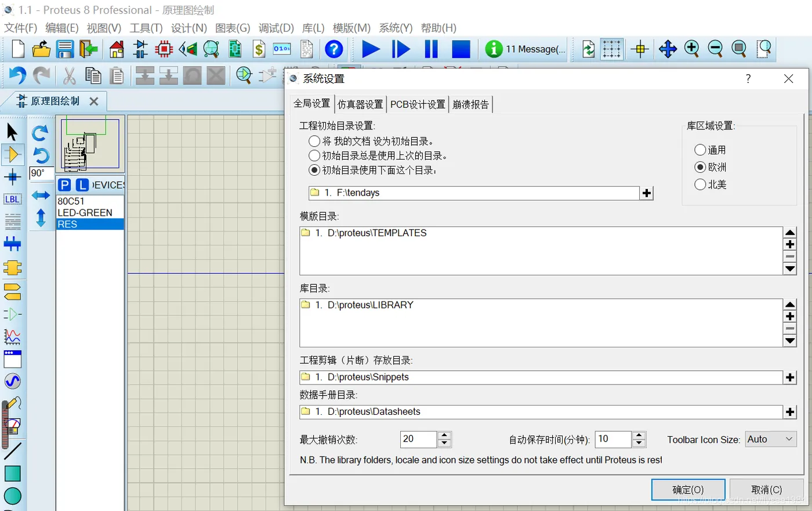
Task: Rotate component clockwise icon
Action: pyautogui.click(x=40, y=133)
